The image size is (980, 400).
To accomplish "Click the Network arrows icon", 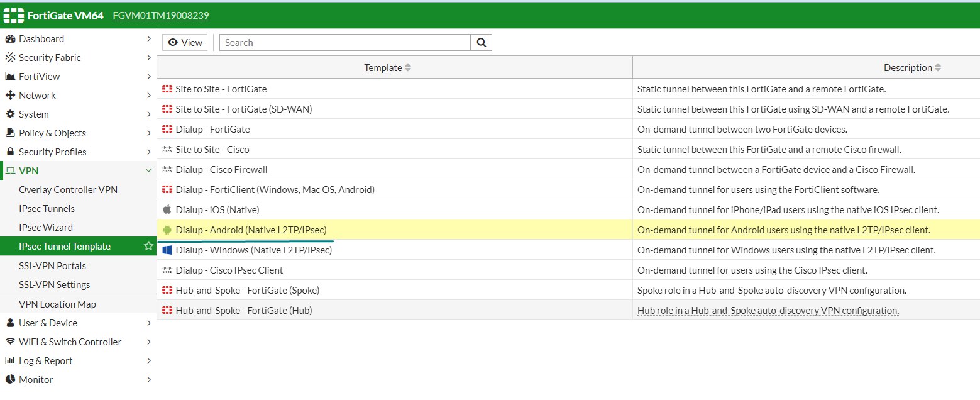I will (10, 96).
